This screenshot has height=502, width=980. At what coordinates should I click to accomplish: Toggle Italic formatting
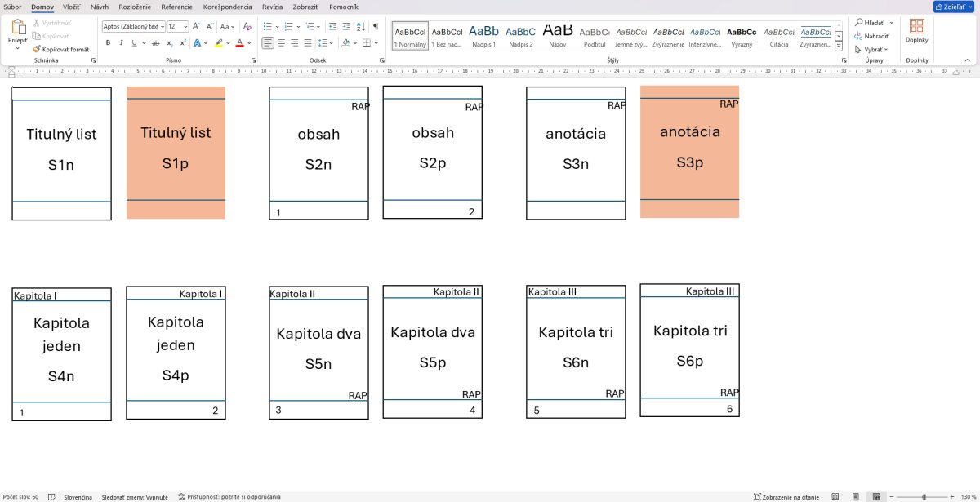[121, 42]
